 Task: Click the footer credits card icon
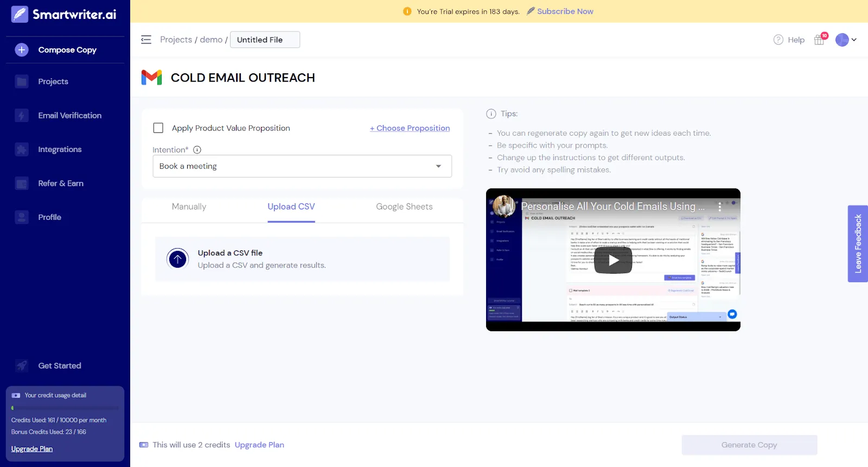pyautogui.click(x=144, y=445)
